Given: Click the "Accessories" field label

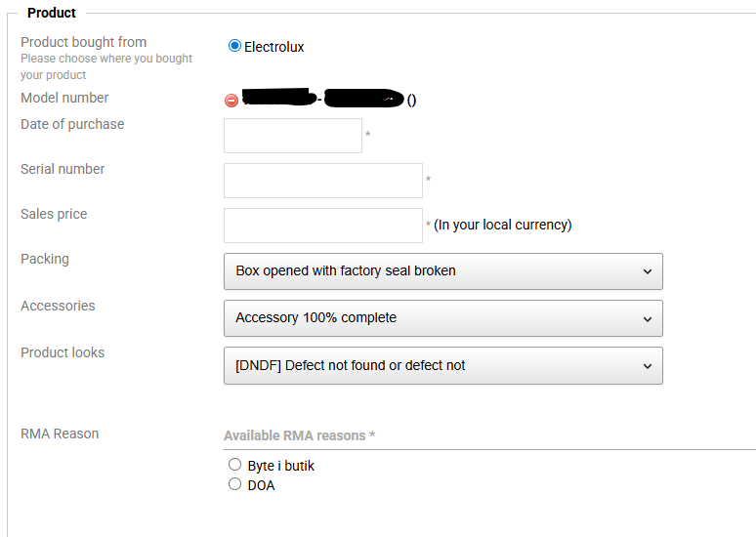Looking at the screenshot, I should (58, 306).
